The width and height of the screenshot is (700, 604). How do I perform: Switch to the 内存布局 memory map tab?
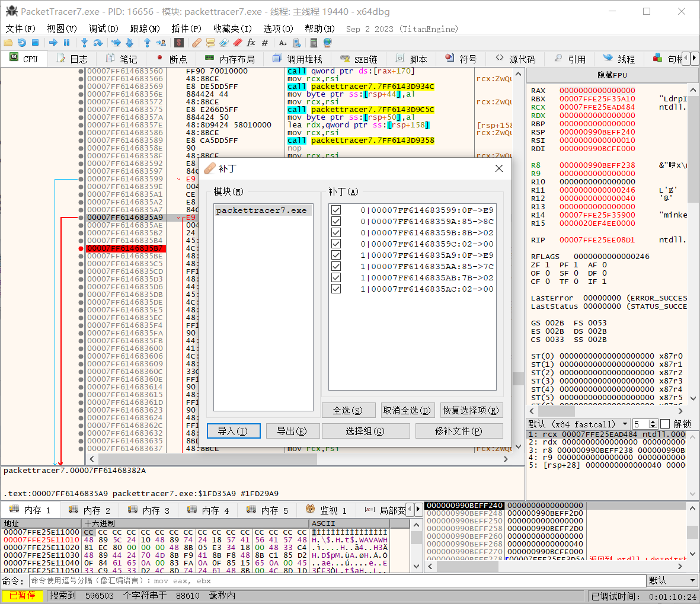pos(229,59)
